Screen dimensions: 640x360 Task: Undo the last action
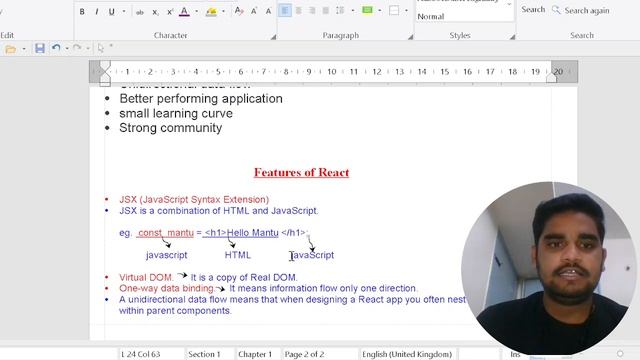click(56, 48)
